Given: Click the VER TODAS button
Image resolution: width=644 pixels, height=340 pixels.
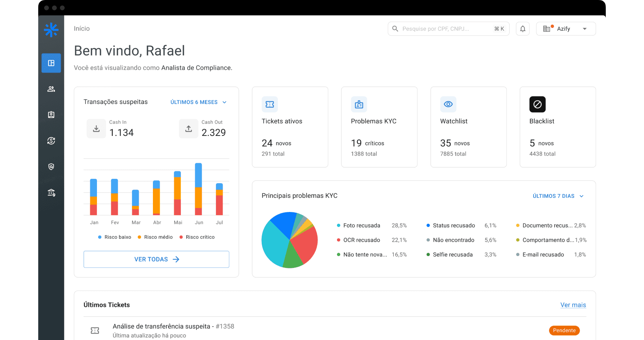Looking at the screenshot, I should [x=156, y=259].
